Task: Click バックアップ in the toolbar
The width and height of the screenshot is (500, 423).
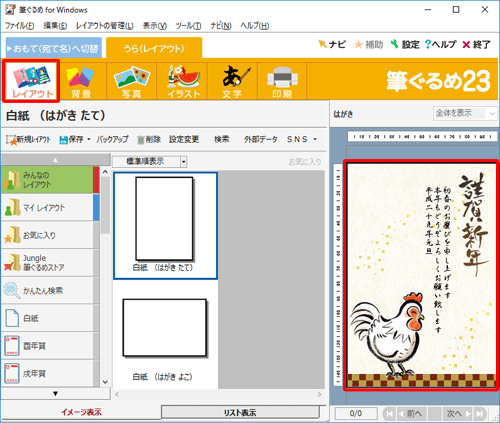Action: click(x=112, y=140)
